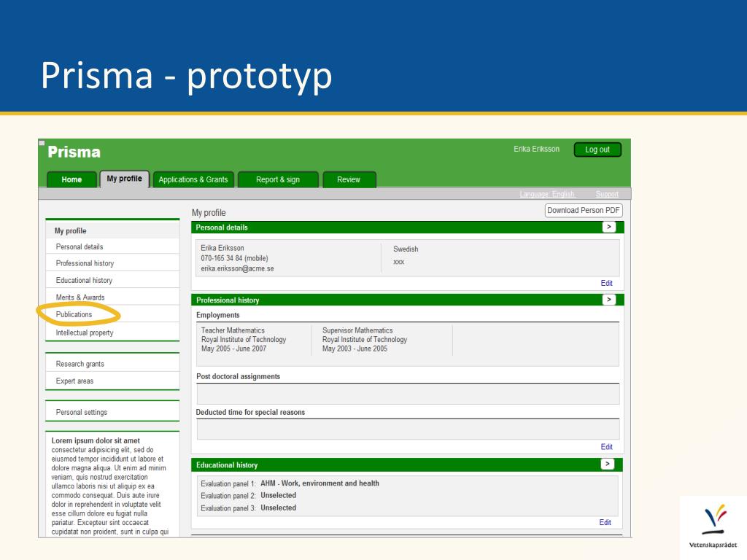Open Research grants in sidebar

(x=112, y=364)
